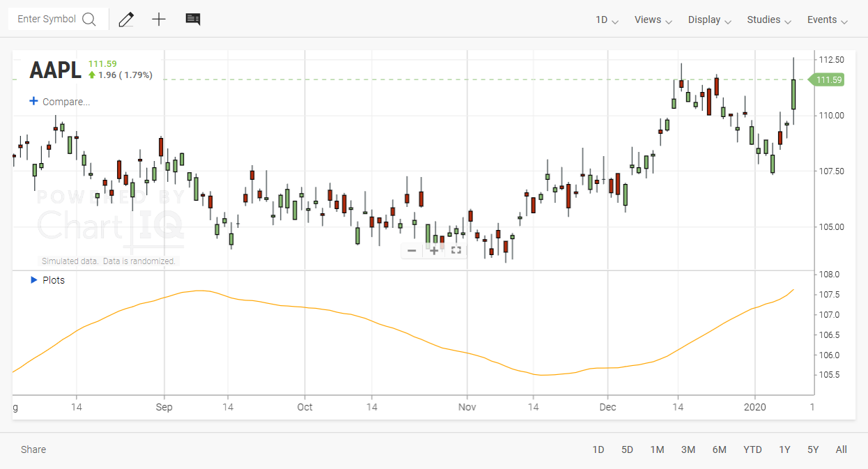This screenshot has width=868, height=469.
Task: Click the AAPL symbol title
Action: (x=55, y=70)
